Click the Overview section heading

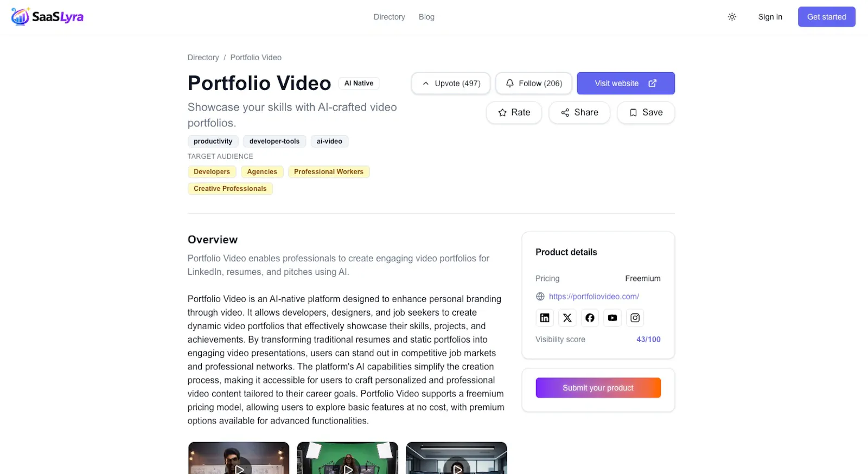pyautogui.click(x=213, y=240)
